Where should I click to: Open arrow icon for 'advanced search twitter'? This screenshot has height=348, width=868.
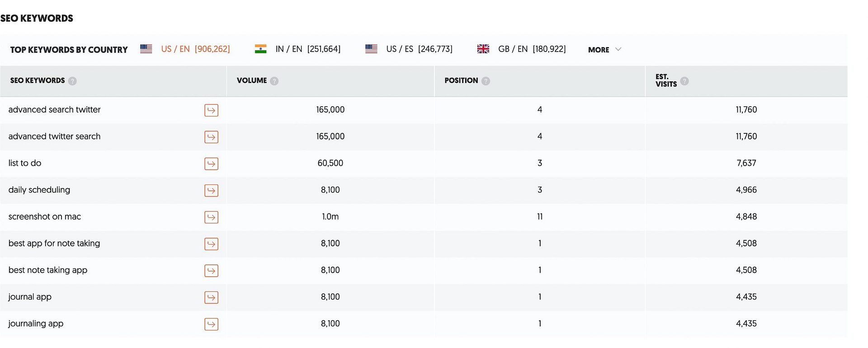(211, 110)
